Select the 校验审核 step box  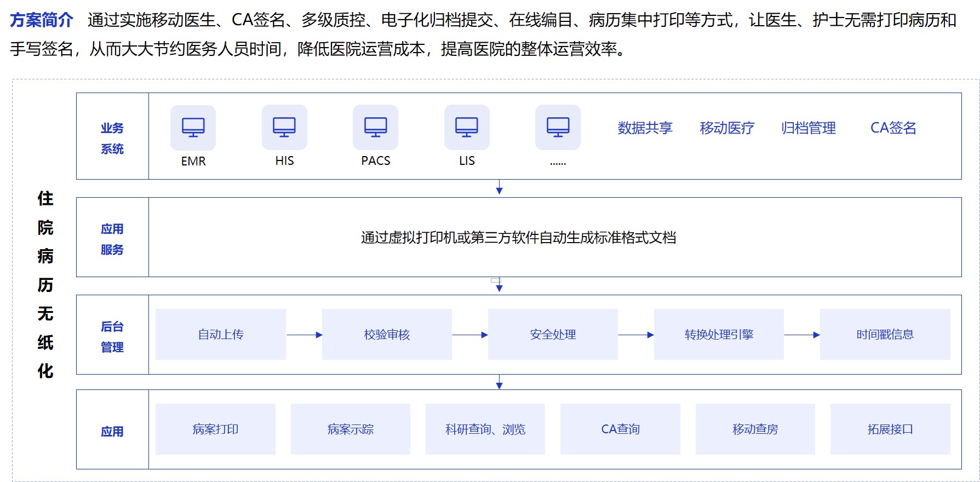click(x=387, y=334)
